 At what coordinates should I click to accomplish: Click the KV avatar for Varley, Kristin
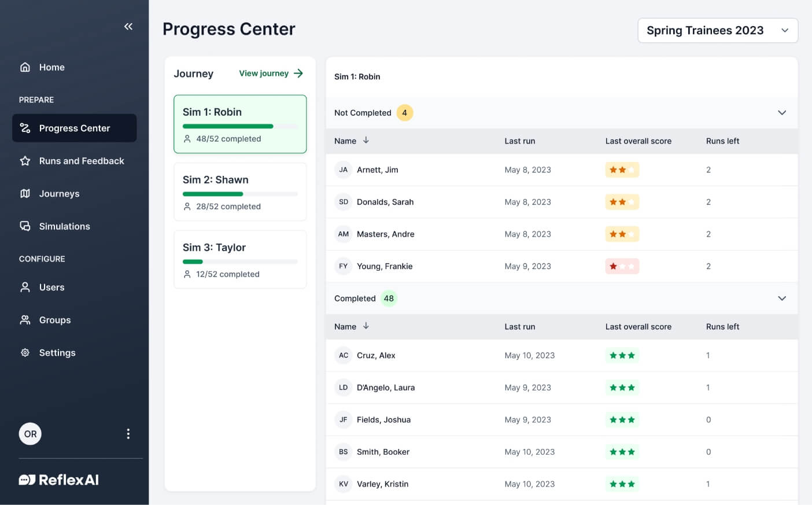pos(344,484)
